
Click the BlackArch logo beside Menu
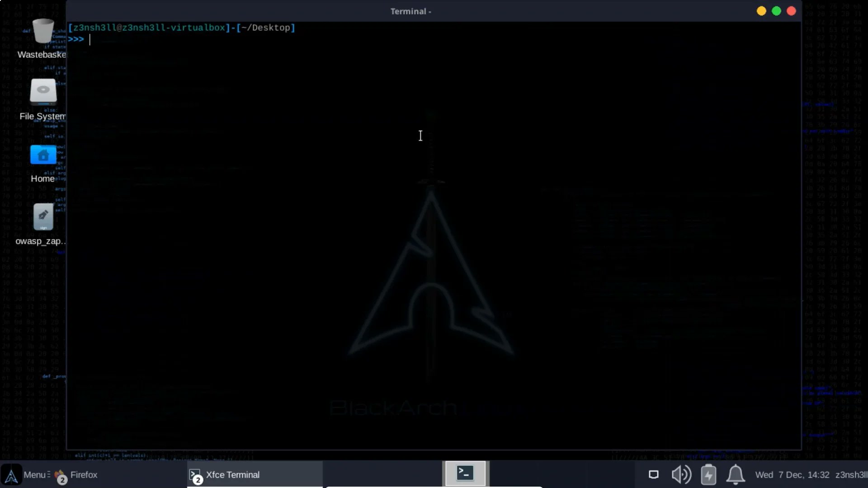click(x=11, y=475)
